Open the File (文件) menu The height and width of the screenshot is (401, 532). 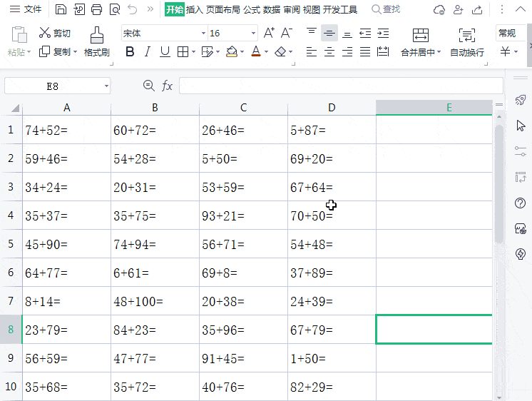coord(26,9)
